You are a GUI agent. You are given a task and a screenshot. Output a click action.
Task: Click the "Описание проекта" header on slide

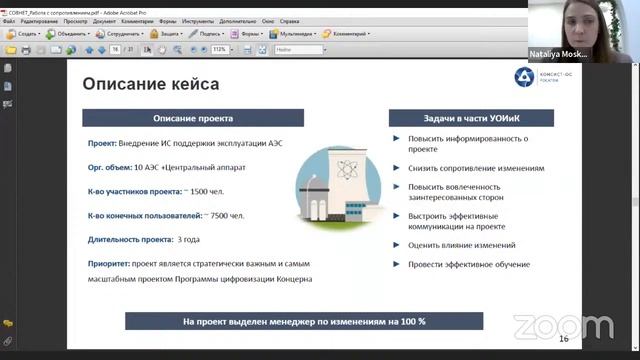pyautogui.click(x=193, y=118)
